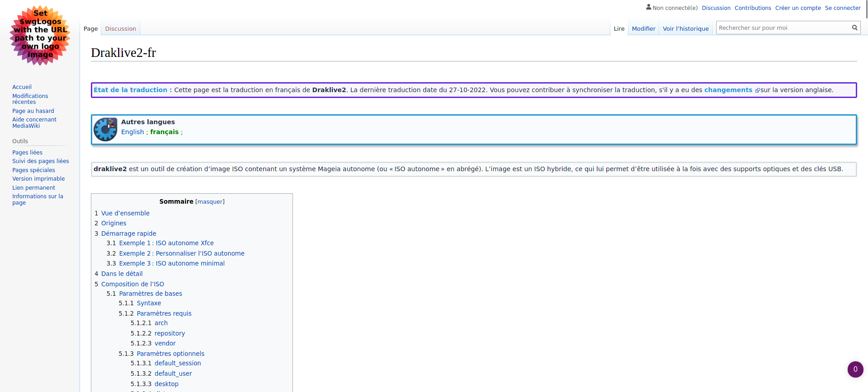
Task: Jump to 5.1.2.1 arch entry
Action: tap(149, 323)
